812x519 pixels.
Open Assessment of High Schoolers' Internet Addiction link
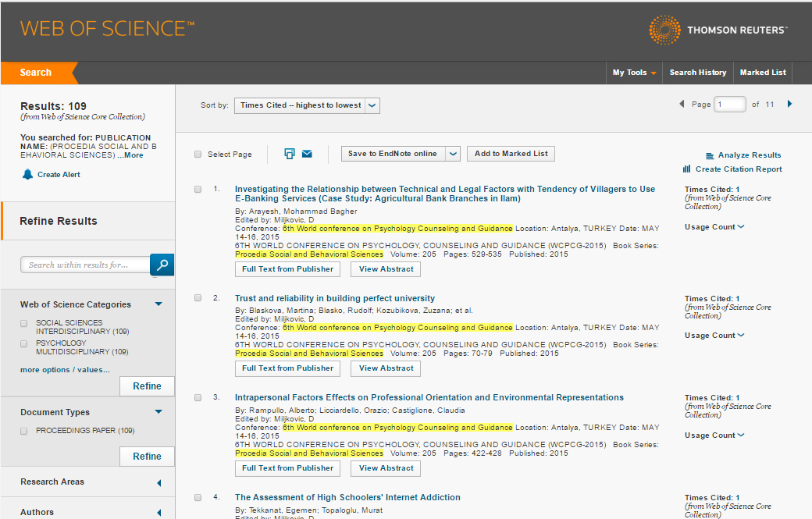tap(347, 498)
